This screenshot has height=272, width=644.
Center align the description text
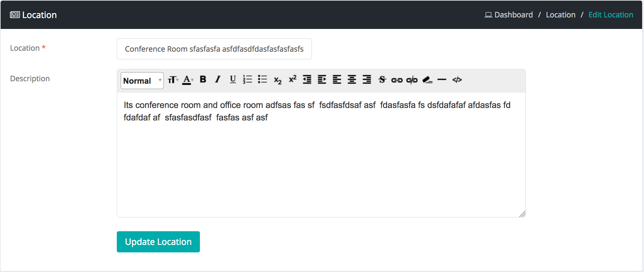pyautogui.click(x=352, y=79)
